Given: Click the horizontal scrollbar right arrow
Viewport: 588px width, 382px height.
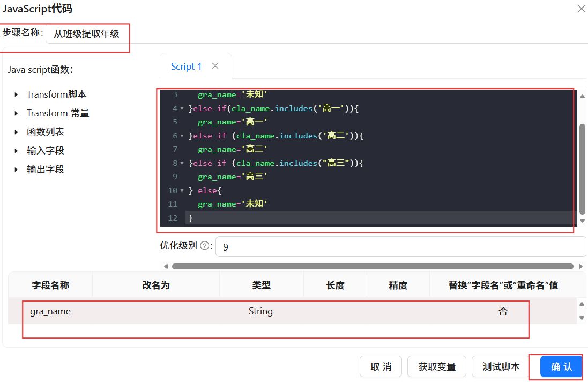Looking at the screenshot, I should coord(580,267).
